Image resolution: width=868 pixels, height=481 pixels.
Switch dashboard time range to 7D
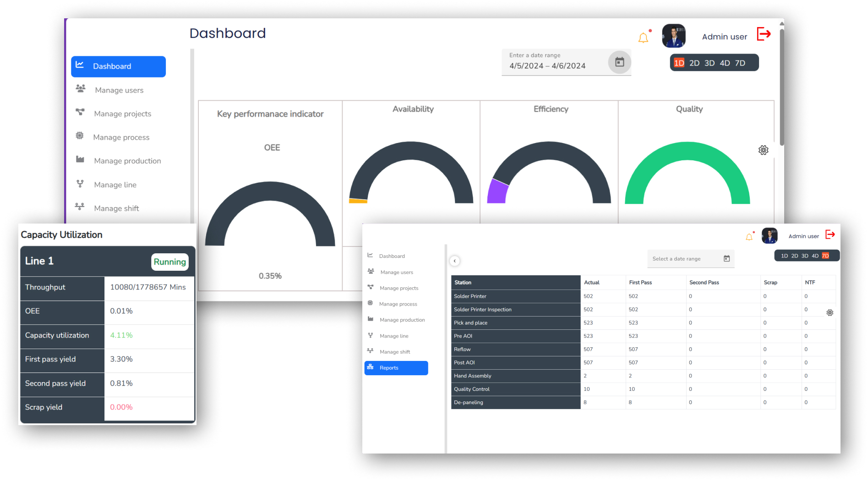coord(740,63)
